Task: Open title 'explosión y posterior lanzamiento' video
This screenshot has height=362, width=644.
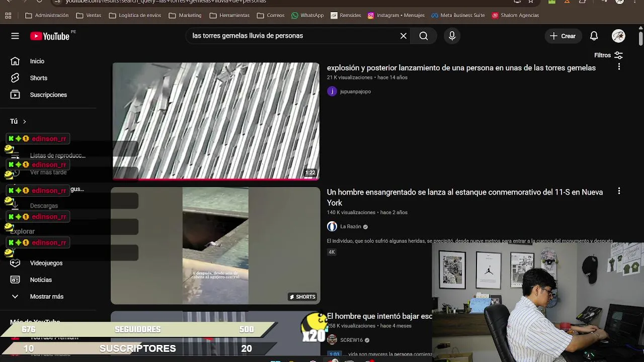Action: 461,68
